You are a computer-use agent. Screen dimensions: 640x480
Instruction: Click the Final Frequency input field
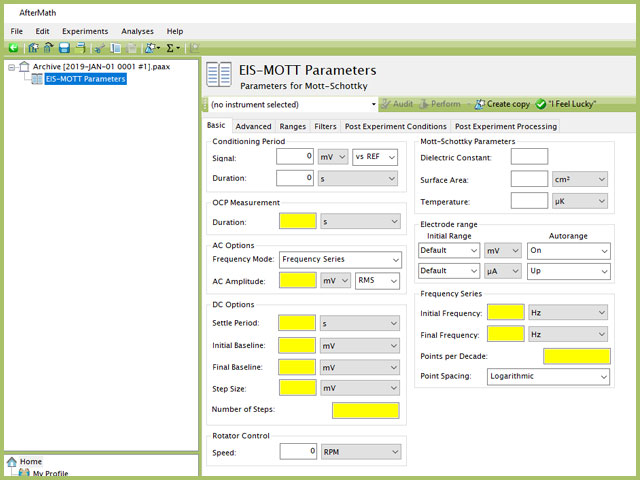(506, 334)
